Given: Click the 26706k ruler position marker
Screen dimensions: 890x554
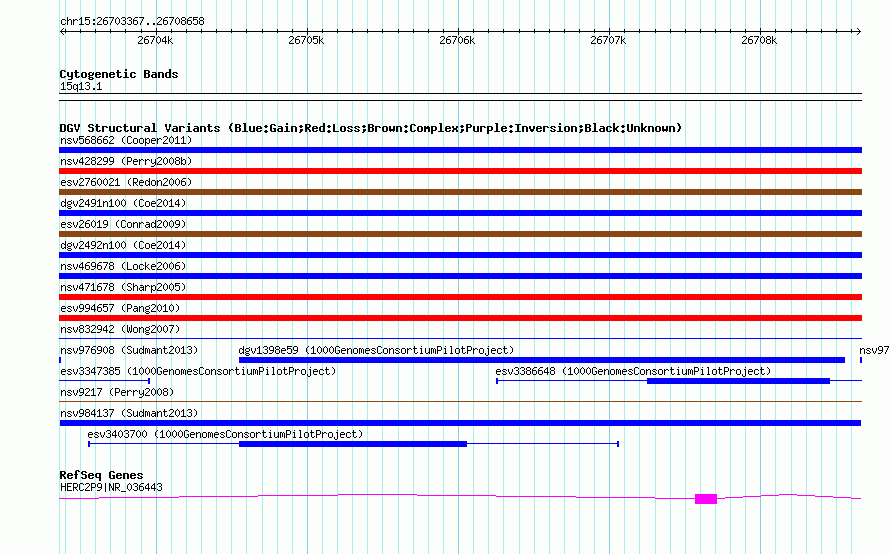Looking at the screenshot, I should tap(457, 40).
